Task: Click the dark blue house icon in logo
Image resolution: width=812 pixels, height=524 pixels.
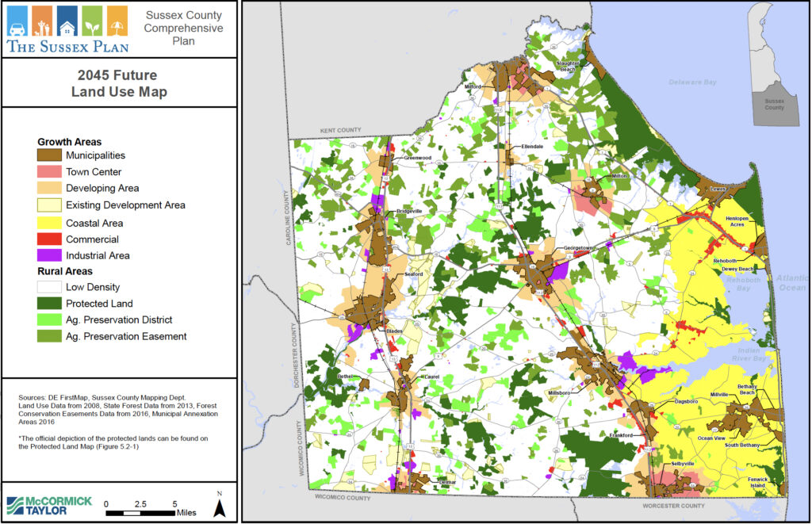Action: point(67,21)
